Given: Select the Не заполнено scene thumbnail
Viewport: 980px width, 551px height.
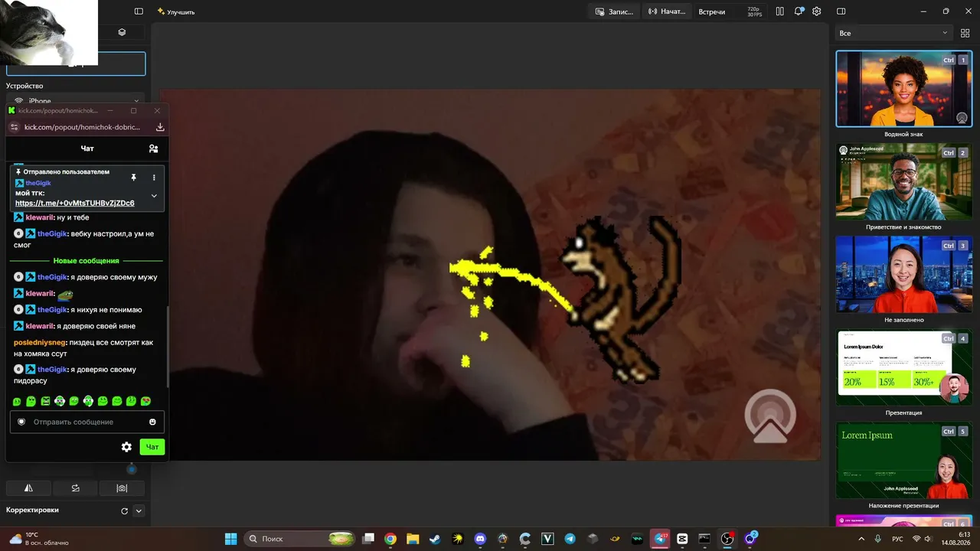Looking at the screenshot, I should (903, 274).
